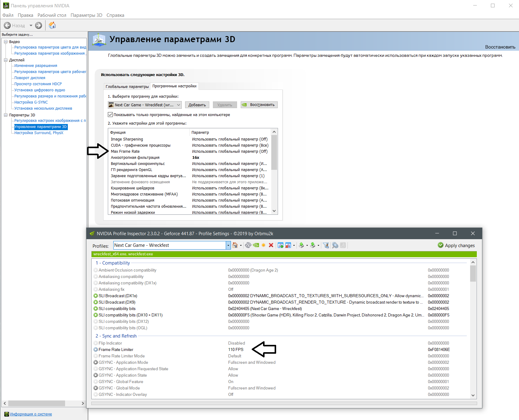
Task: Click the gear icon beside Frame Rate Limiter
Action: pyautogui.click(x=96, y=350)
